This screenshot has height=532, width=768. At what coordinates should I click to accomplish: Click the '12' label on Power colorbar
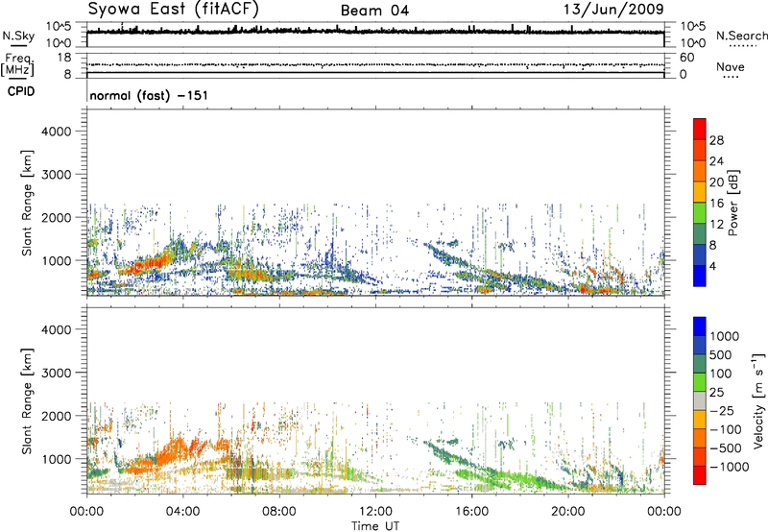click(x=716, y=225)
